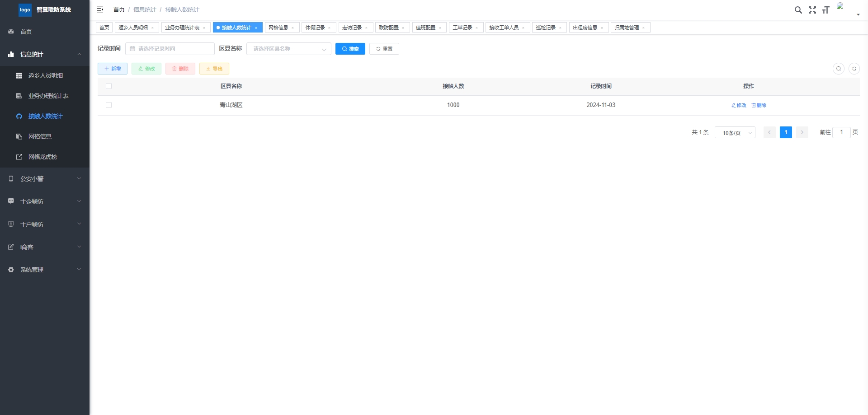This screenshot has height=415, width=868.
Task: Expand the i商客 sidebar group
Action: [45, 247]
